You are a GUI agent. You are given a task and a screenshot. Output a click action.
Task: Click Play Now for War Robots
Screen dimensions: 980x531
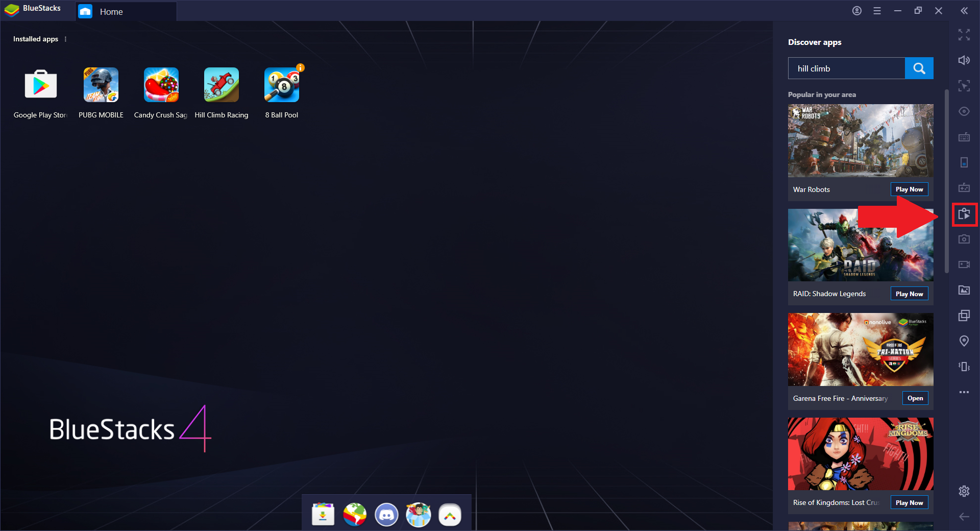[910, 189]
